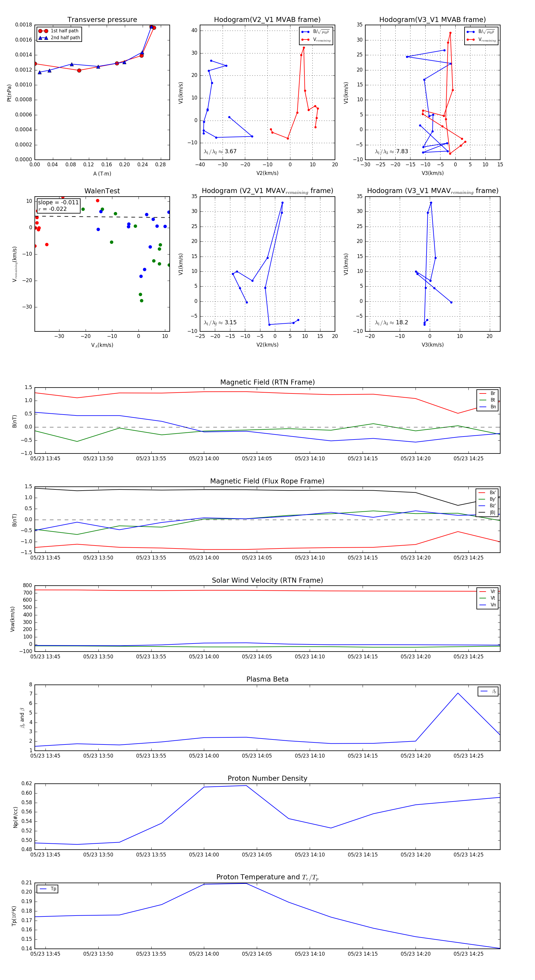Screen dimensions: 535x980
Task: Click the 'Transverse pressure' plot title
Action: 102,20
